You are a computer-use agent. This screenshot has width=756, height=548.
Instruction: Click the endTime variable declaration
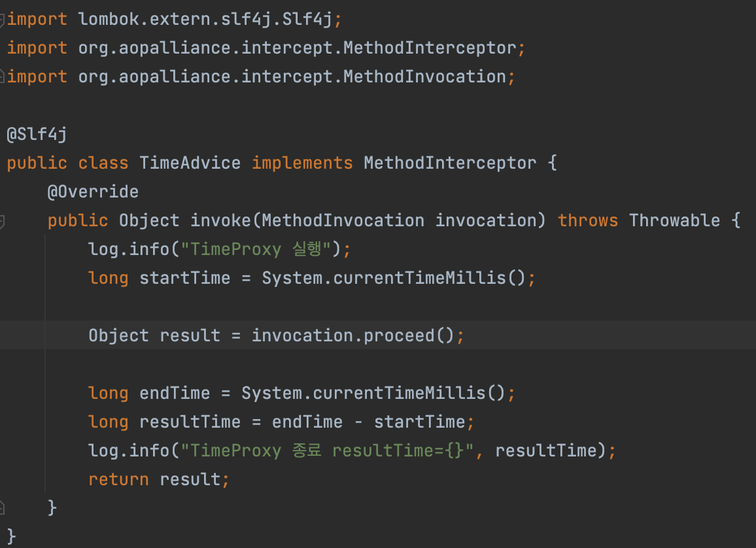click(x=175, y=393)
